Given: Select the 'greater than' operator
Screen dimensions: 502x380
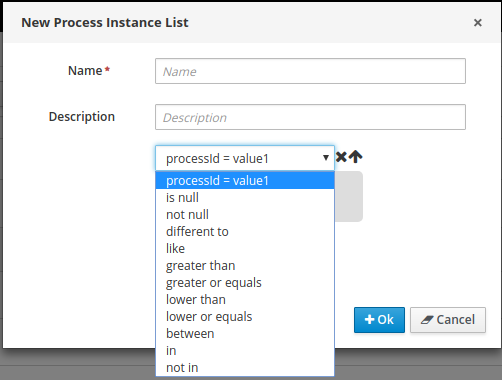Looking at the screenshot, I should point(245,266).
